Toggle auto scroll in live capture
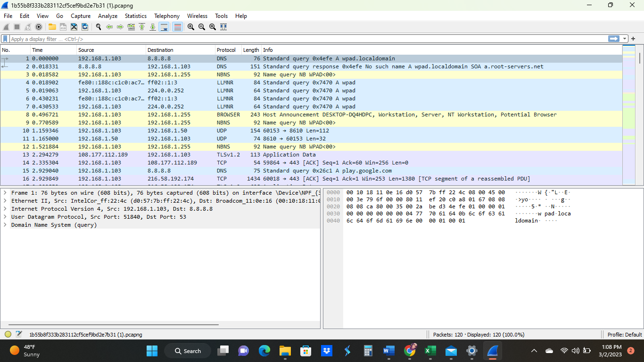Screen dimensions: 644x362 (164, 27)
